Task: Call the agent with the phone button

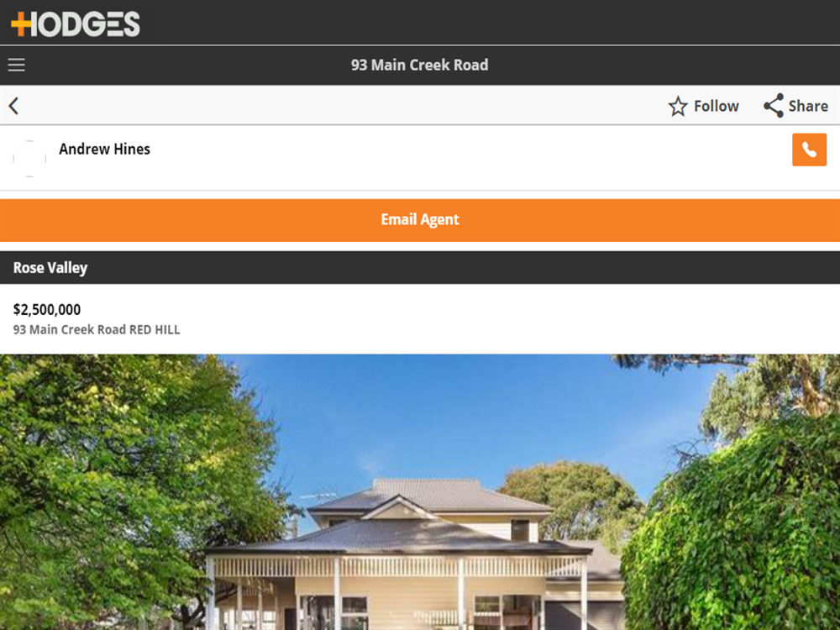Action: [x=809, y=150]
